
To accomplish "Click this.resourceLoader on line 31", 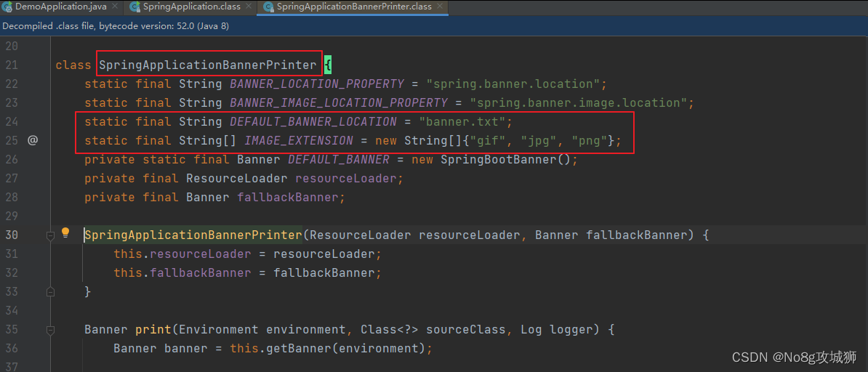I will coord(182,254).
